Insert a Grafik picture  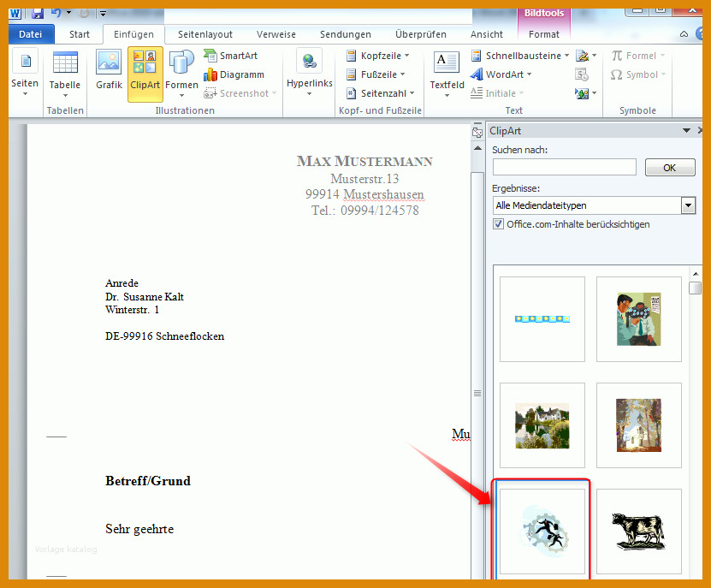(x=109, y=70)
